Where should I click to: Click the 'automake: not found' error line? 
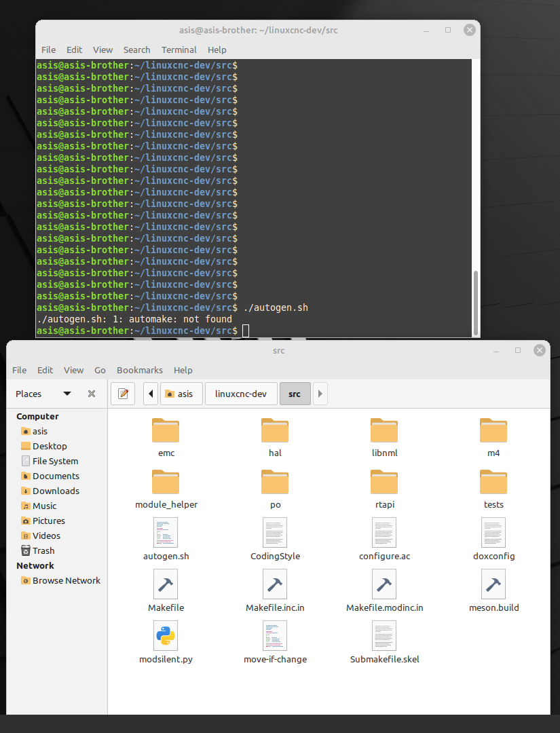point(134,319)
